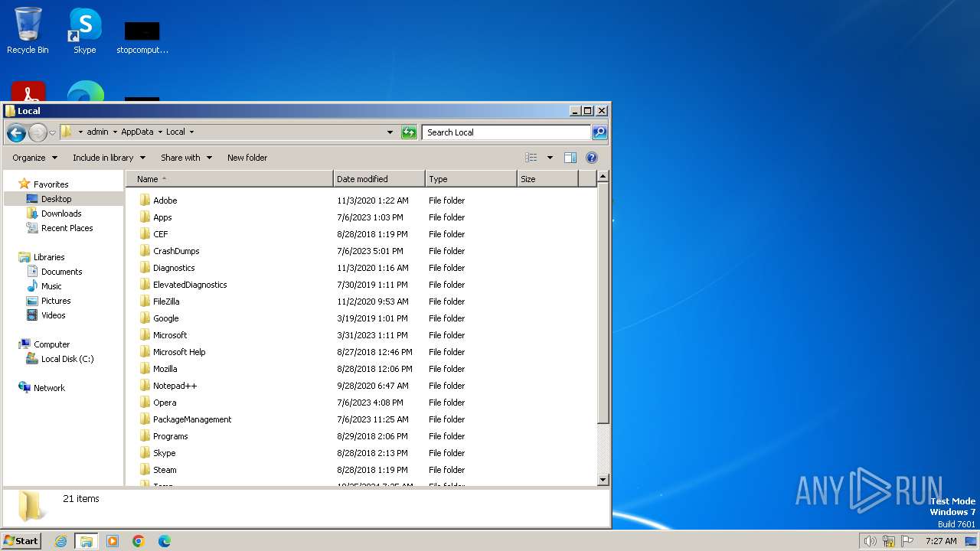Select Computer in navigation pane
Image resolution: width=980 pixels, height=551 pixels.
[x=51, y=344]
